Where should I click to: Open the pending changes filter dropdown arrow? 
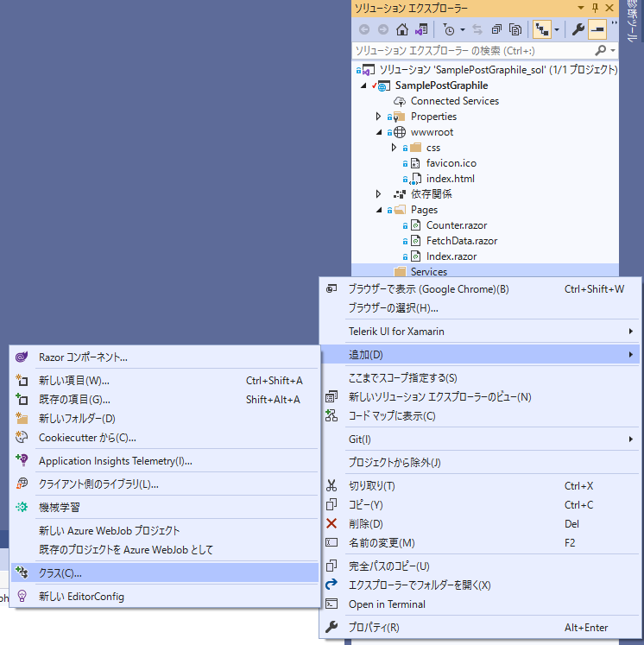463,29
